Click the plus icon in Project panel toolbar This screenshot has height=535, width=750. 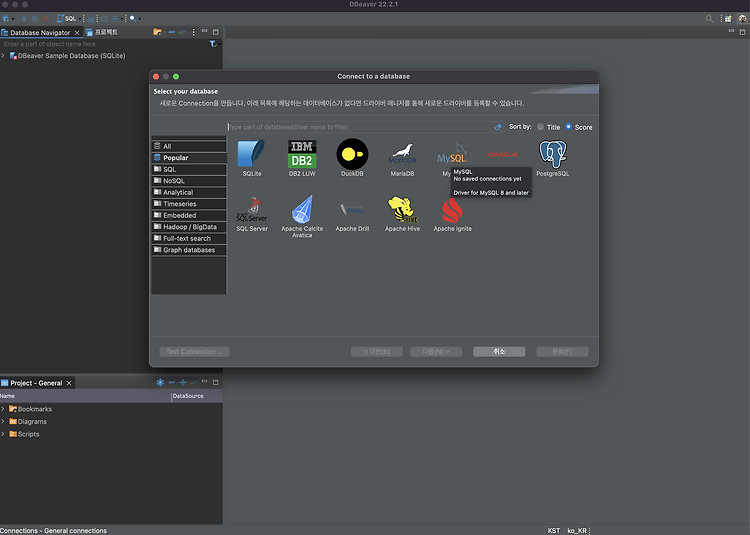(x=183, y=382)
